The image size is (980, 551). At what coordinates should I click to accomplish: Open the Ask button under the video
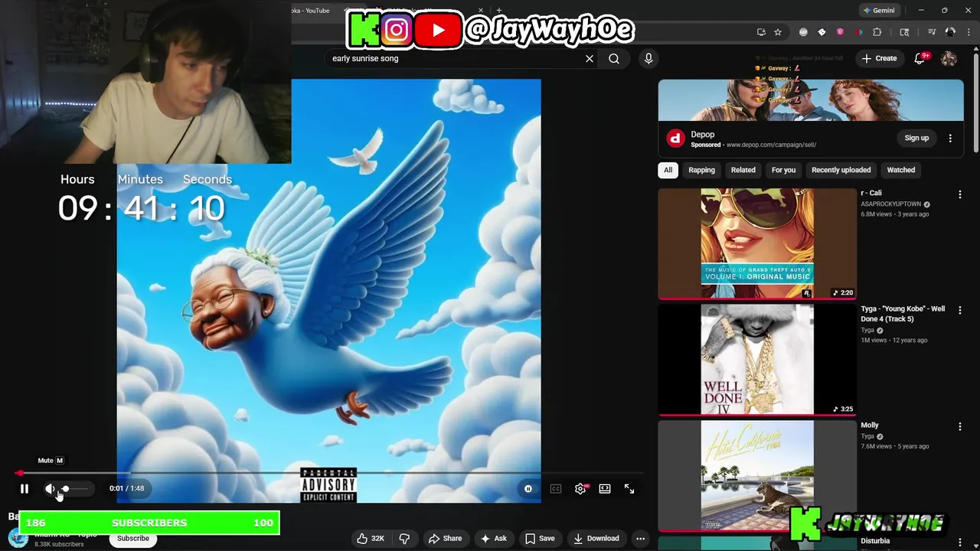tap(494, 538)
